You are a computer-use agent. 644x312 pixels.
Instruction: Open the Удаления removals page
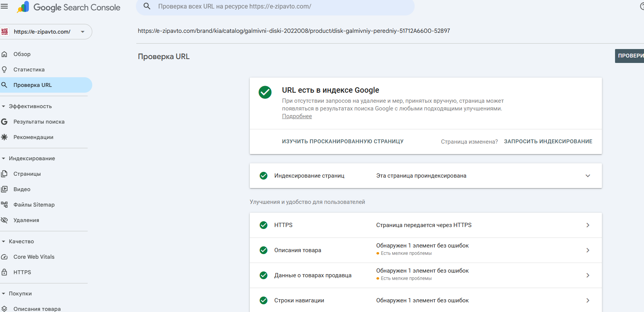click(x=26, y=220)
